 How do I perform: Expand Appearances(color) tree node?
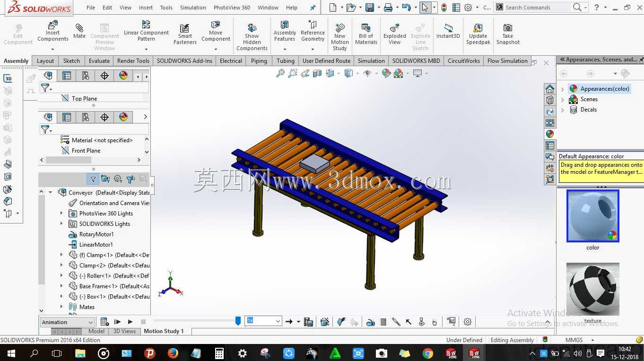(562, 89)
